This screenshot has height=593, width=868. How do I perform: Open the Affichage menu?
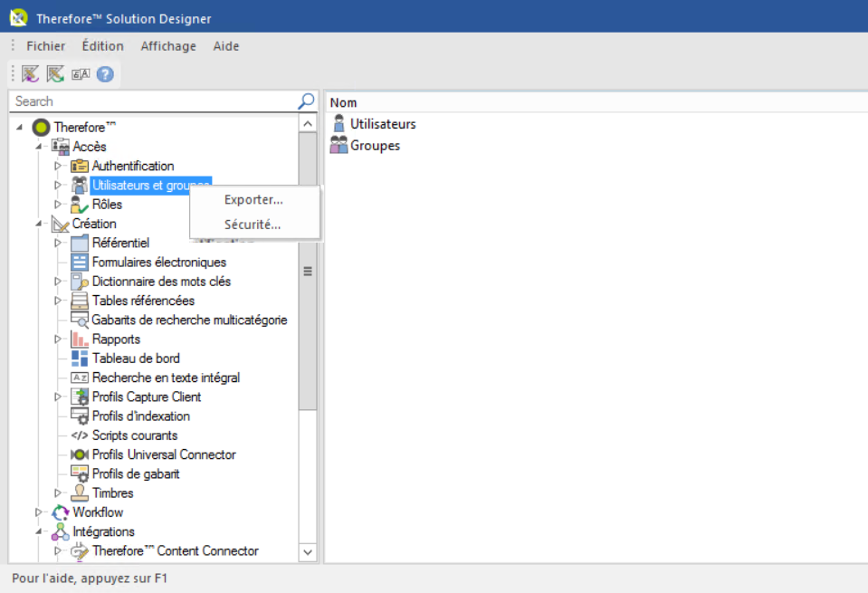pos(168,45)
